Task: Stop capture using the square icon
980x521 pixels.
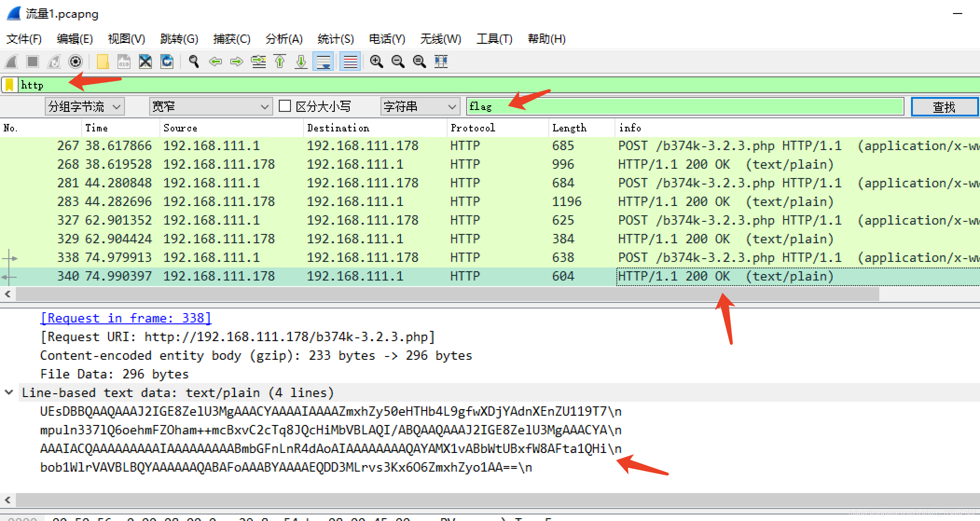Action: point(33,62)
